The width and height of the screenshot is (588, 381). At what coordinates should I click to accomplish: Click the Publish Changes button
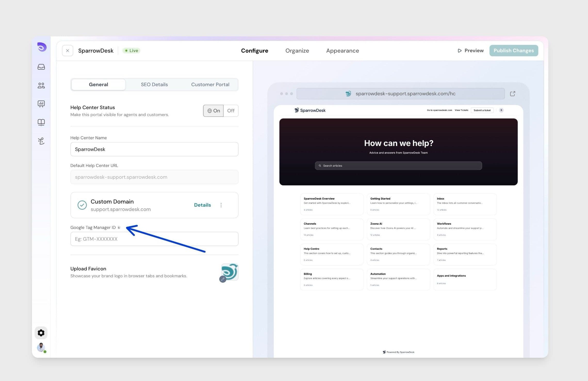coord(514,51)
